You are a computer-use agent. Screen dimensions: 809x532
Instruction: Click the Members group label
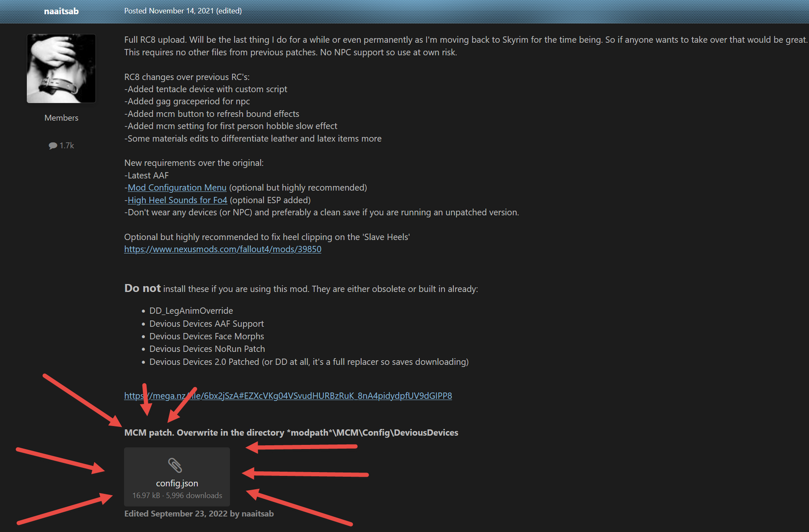point(61,118)
